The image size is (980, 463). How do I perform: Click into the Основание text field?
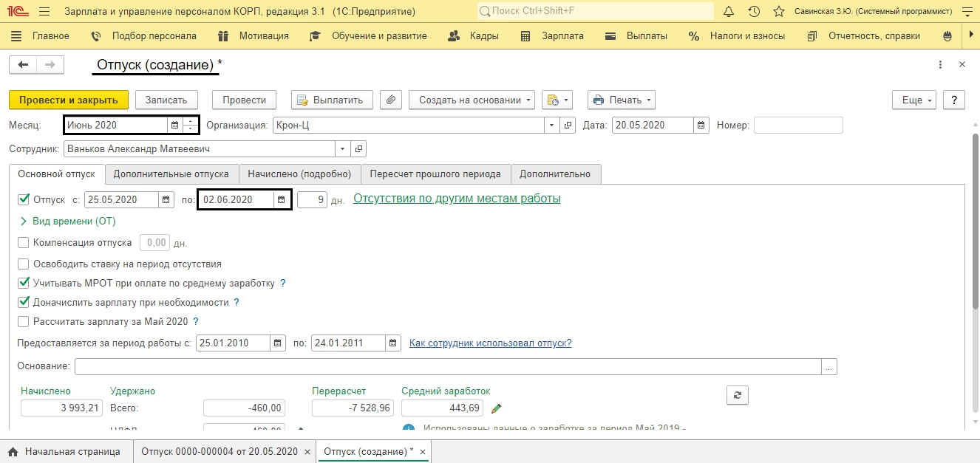(448, 367)
